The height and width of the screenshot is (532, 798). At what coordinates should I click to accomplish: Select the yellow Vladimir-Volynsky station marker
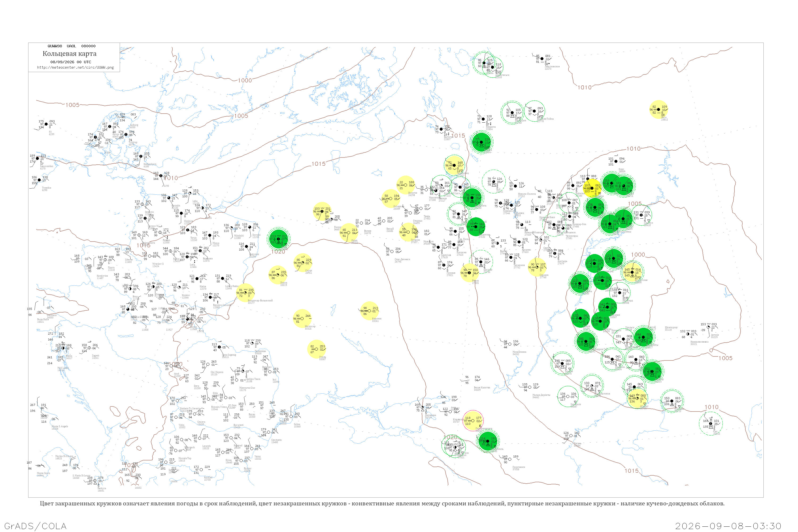(245, 293)
